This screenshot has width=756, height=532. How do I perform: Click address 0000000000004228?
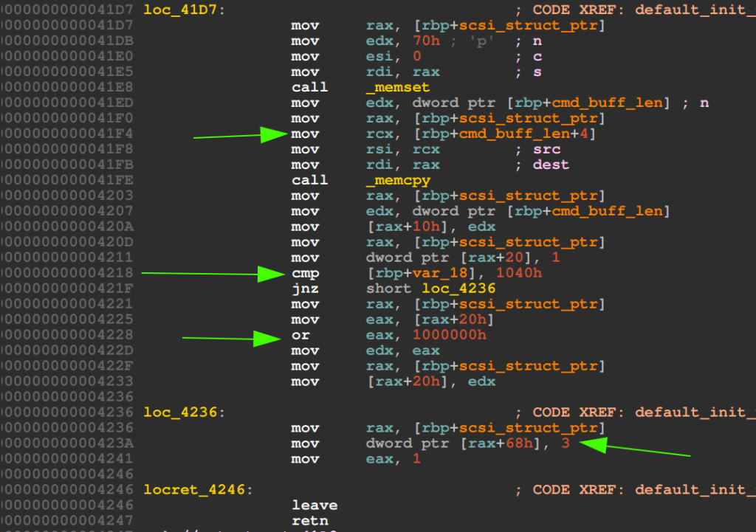67,335
